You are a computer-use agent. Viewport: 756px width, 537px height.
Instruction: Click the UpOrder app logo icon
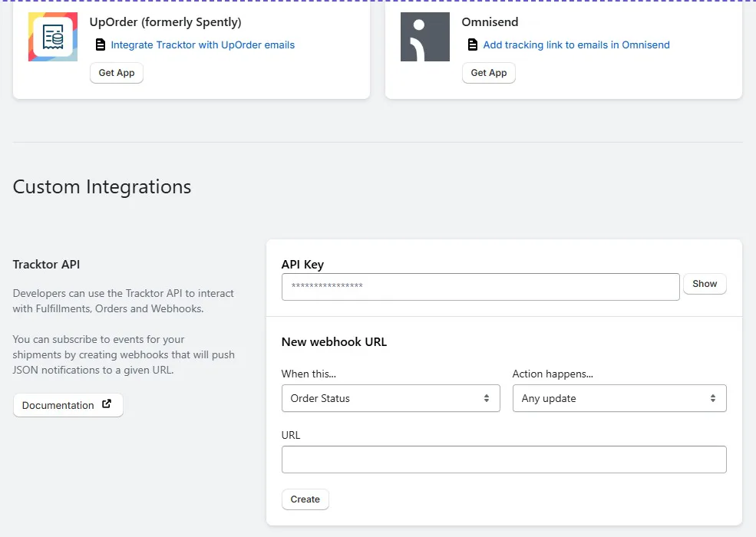53,37
